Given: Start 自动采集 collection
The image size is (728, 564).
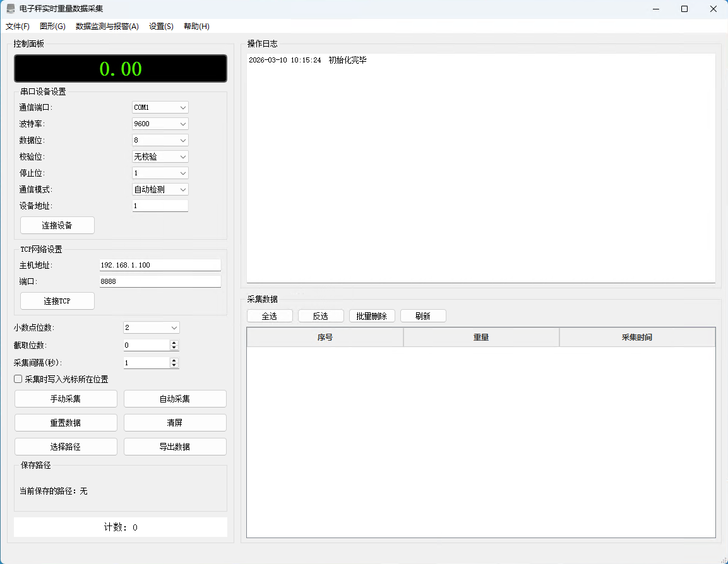Looking at the screenshot, I should (x=175, y=399).
